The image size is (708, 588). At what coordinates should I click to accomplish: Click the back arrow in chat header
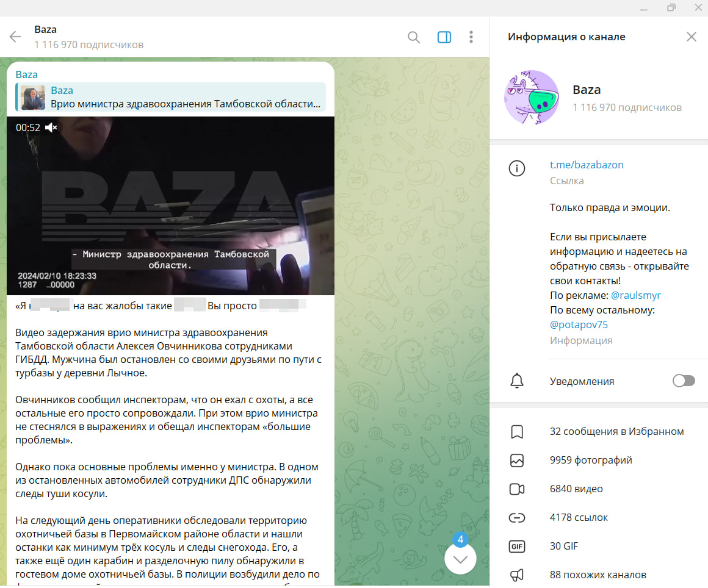coord(15,37)
